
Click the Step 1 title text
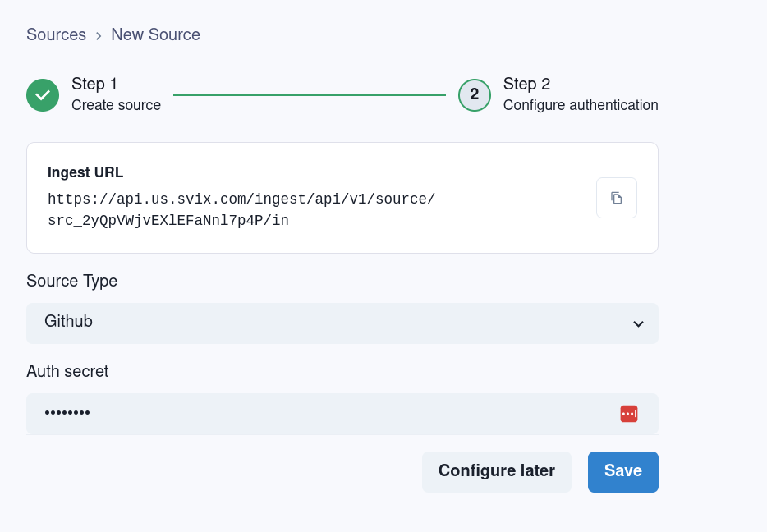[94, 84]
